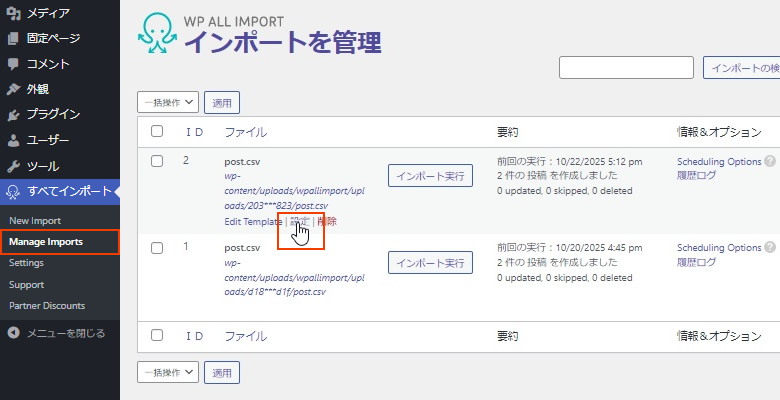Click the import search text field
The width and height of the screenshot is (780, 400).
(626, 68)
